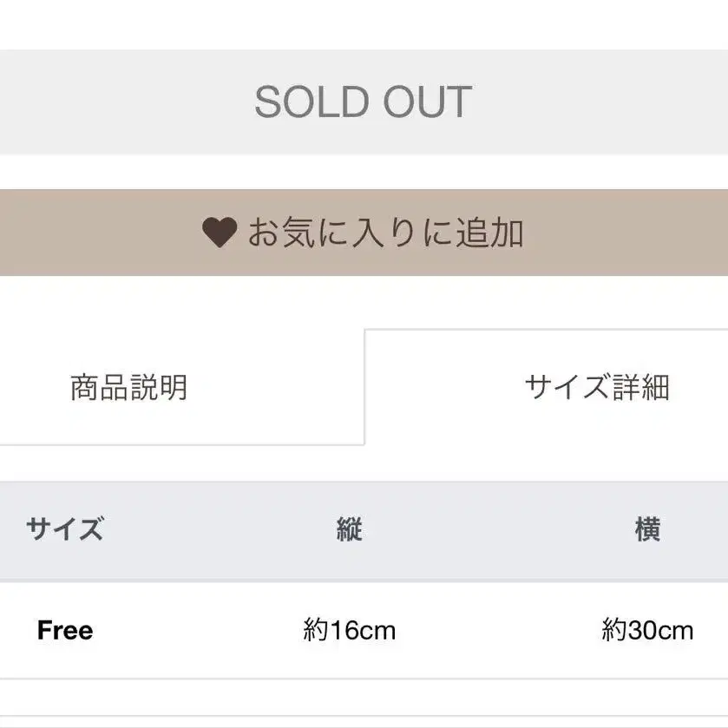Viewport: 728px width, 728px height.
Task: Click the heart icon beside お気に入りに追加
Action: (220, 233)
